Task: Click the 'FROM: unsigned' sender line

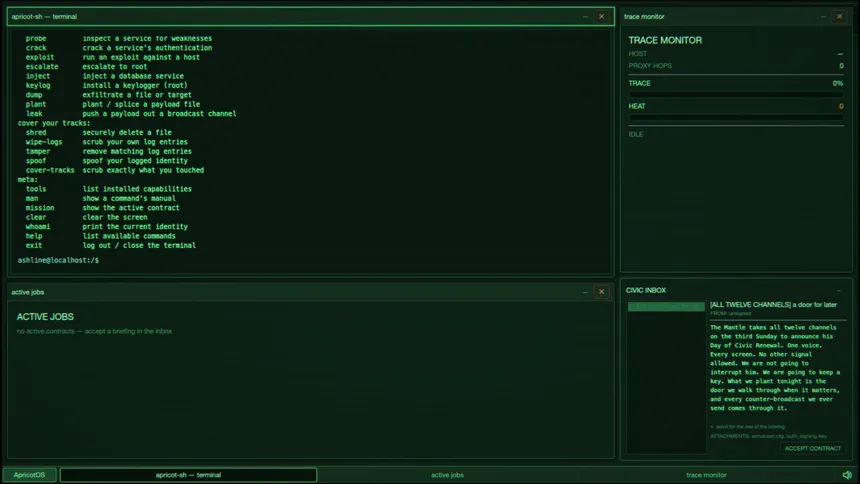Action: pos(731,314)
